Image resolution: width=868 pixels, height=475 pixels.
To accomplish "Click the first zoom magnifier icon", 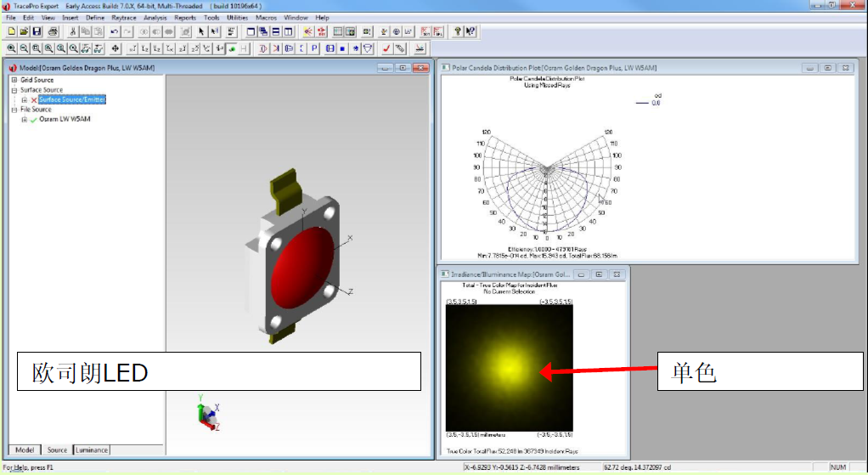I will pos(11,48).
